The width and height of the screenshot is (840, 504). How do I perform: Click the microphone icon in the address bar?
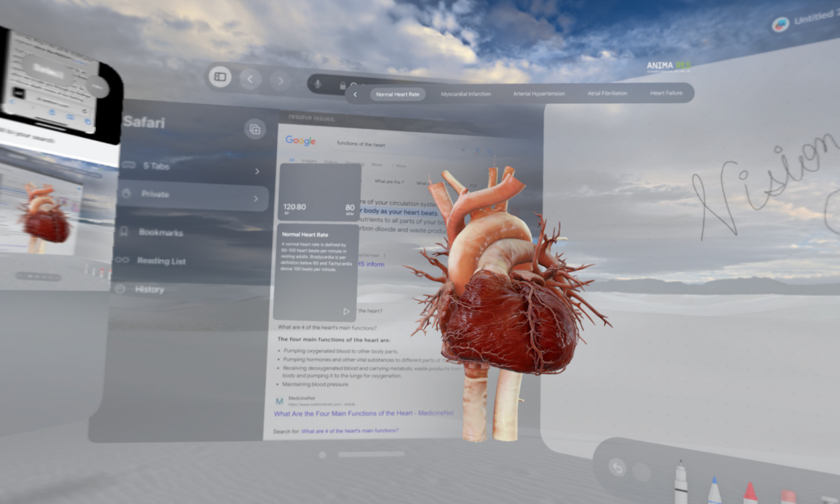(318, 83)
